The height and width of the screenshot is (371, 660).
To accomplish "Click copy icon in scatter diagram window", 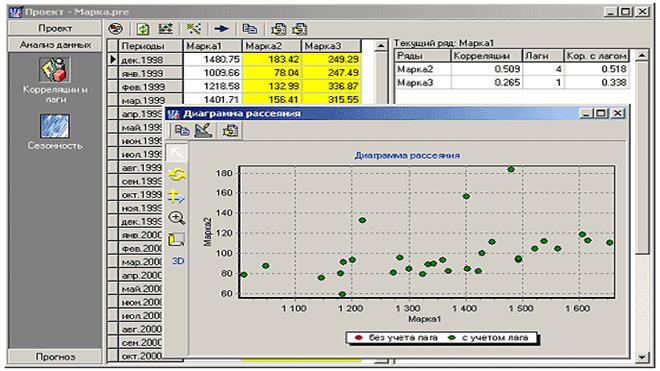I will [x=181, y=130].
